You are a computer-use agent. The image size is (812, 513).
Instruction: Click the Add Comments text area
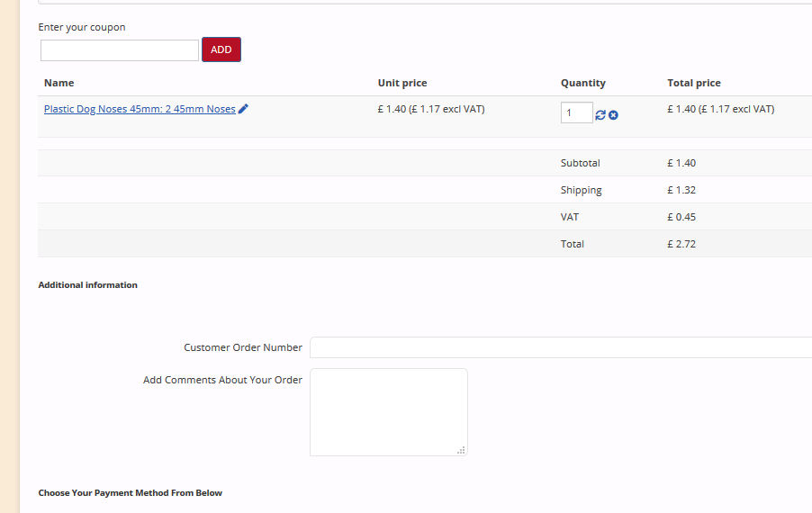click(x=388, y=411)
